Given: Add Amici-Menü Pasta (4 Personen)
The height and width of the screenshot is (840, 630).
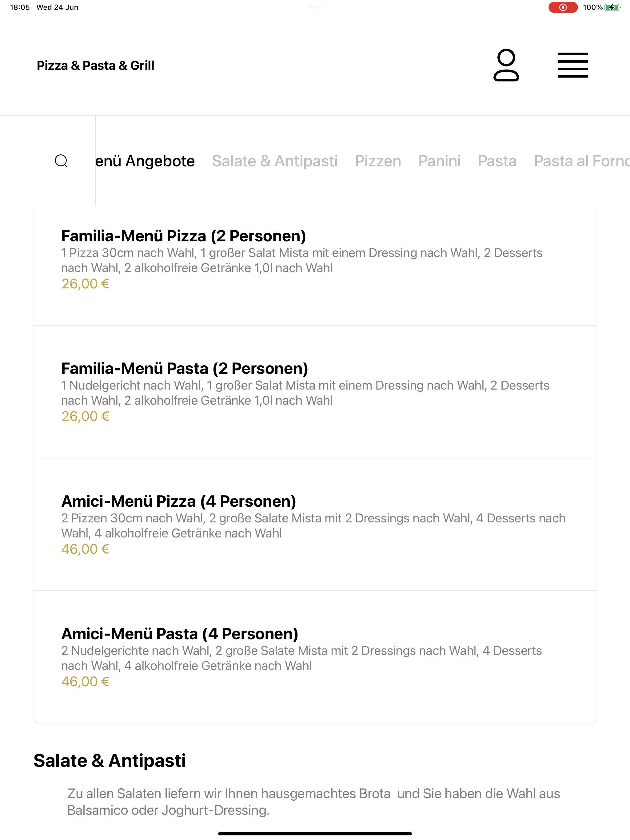Looking at the screenshot, I should click(x=315, y=657).
